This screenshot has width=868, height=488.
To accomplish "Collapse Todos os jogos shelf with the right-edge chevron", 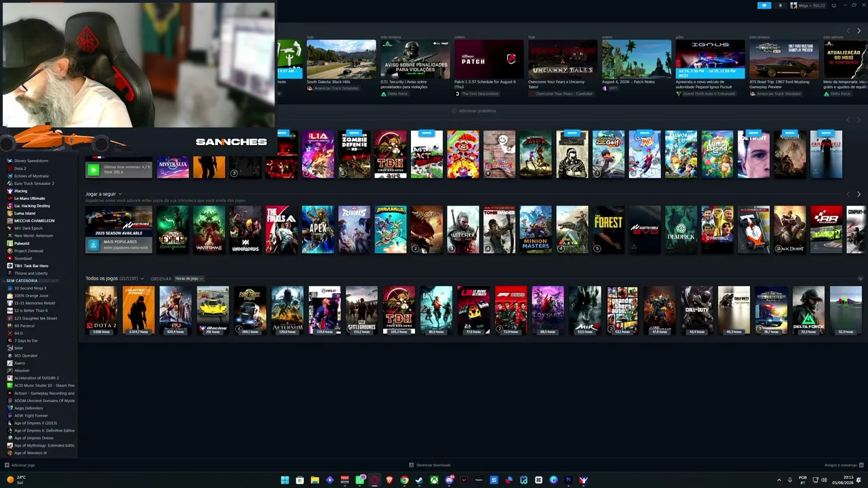I will 860,279.
